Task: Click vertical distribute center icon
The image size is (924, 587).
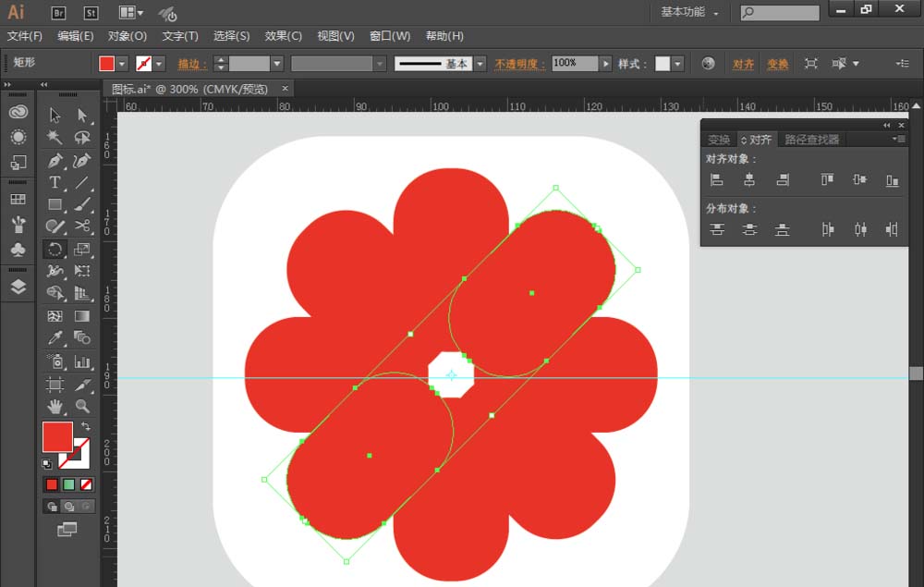Action: (749, 229)
